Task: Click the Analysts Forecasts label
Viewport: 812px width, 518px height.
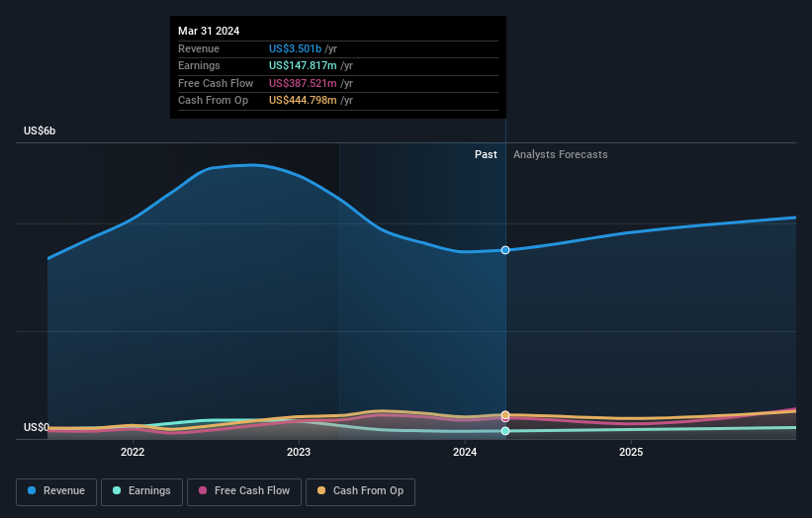Action: pos(561,155)
